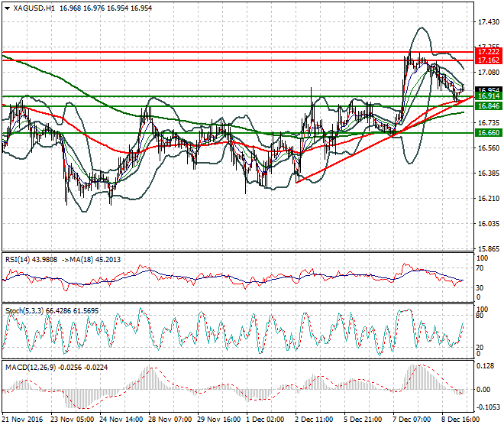
Task: Select the red 17.222 horizontal resistance line
Action: (237, 52)
